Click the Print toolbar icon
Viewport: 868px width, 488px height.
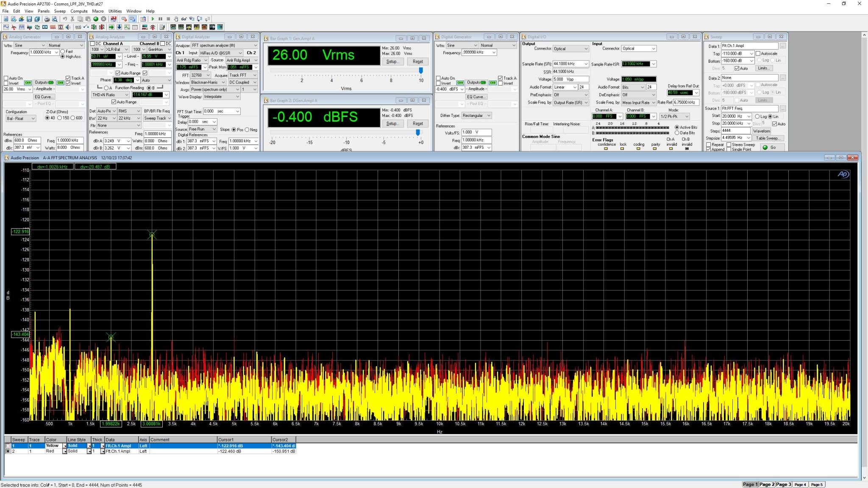[x=47, y=19]
